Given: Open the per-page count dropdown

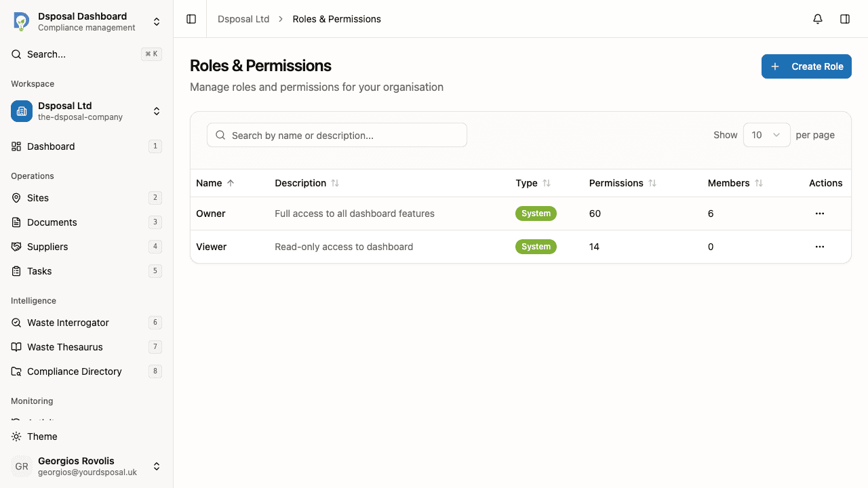Looking at the screenshot, I should (x=766, y=135).
